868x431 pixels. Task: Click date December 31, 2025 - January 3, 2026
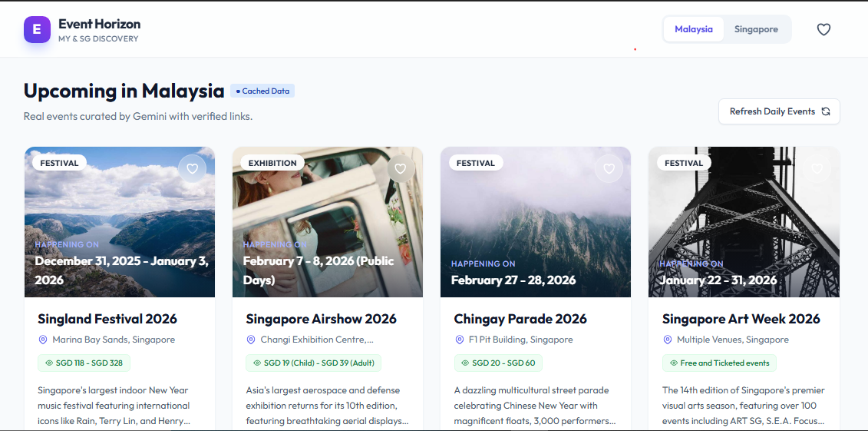pos(122,270)
